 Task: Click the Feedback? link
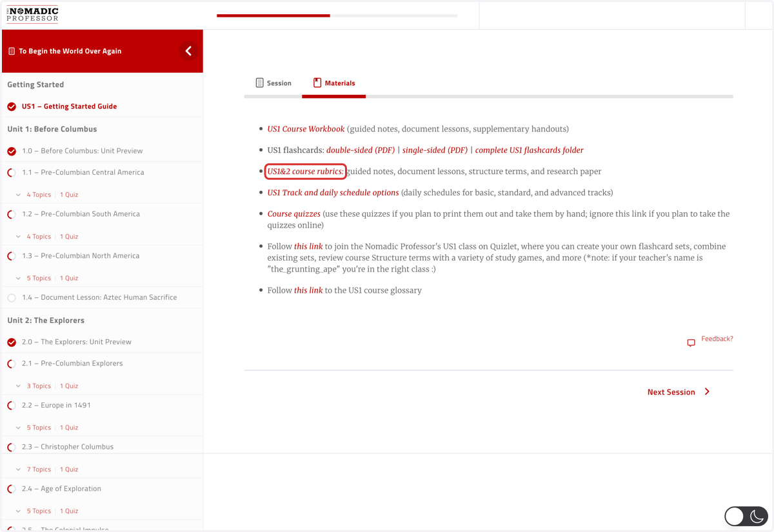tap(717, 339)
